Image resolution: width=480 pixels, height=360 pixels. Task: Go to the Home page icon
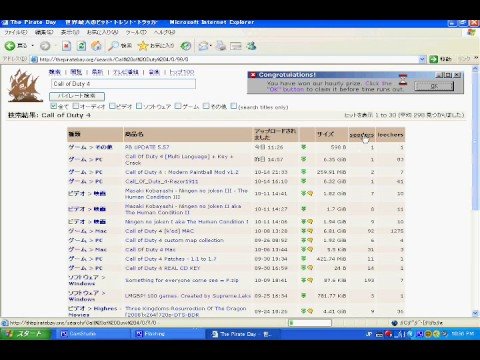pos(96,46)
